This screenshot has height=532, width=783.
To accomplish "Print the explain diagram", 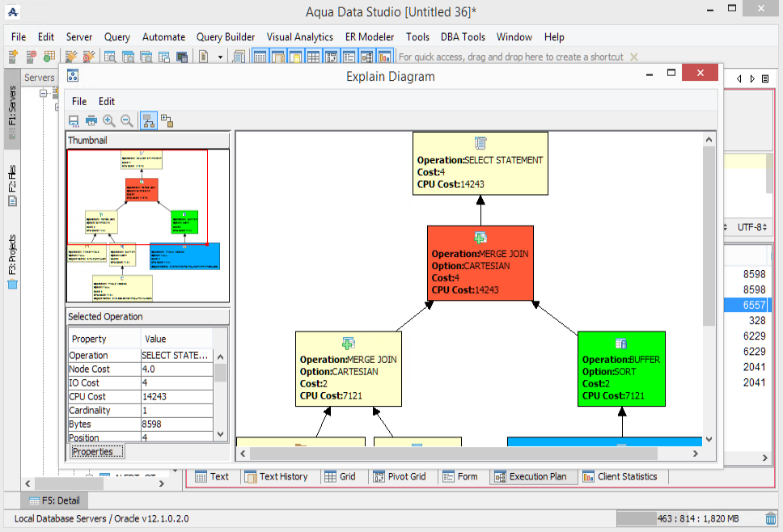I will [91, 120].
